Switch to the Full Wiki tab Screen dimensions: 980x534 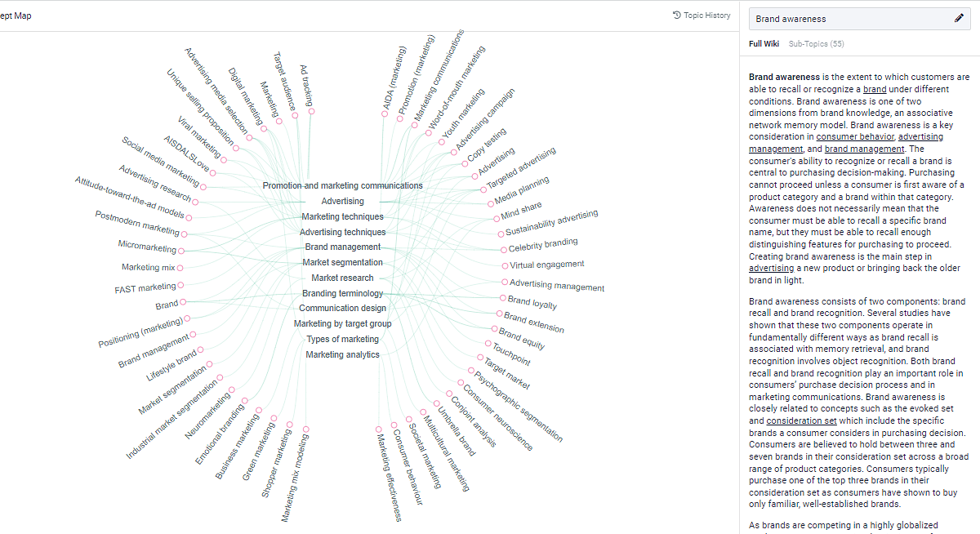tap(764, 43)
